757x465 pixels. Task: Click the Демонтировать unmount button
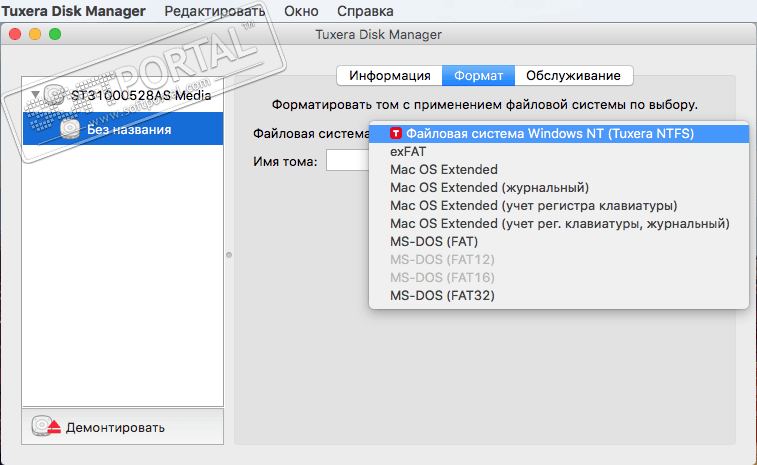tap(123, 427)
